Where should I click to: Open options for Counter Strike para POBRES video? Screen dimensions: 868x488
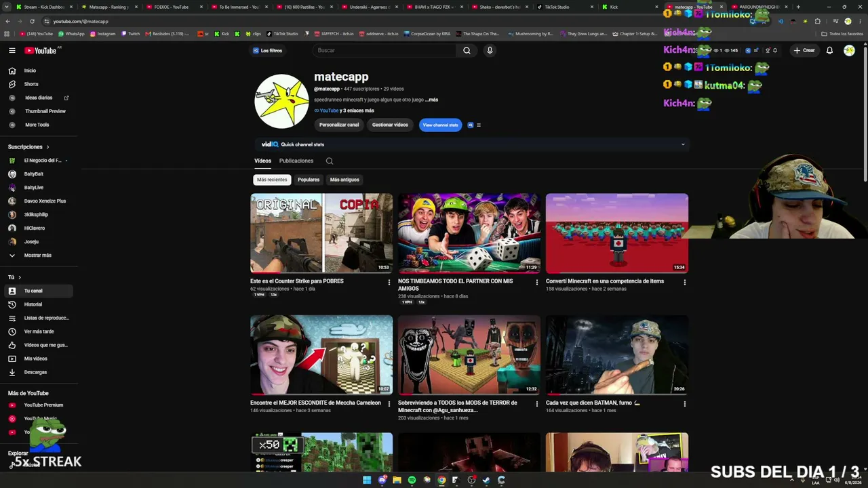(389, 282)
